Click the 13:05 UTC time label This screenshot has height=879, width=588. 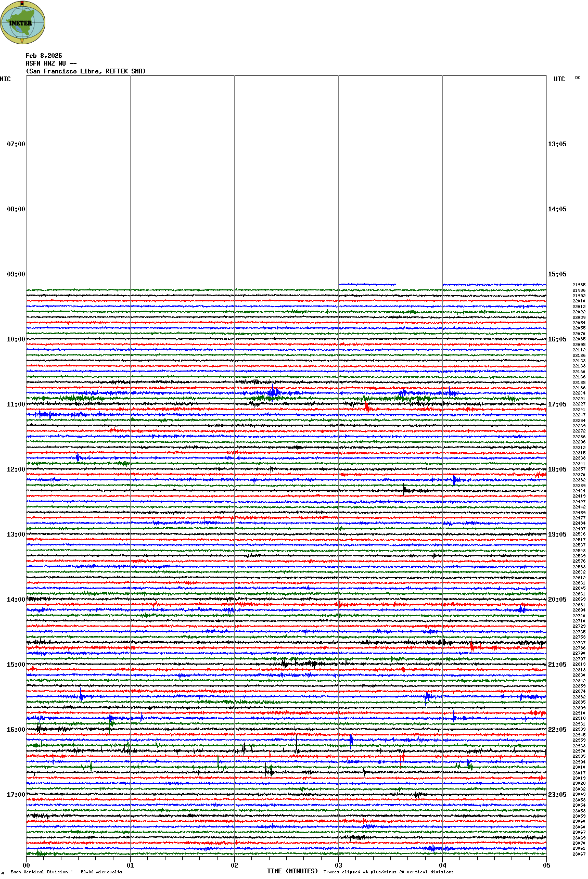coord(557,144)
